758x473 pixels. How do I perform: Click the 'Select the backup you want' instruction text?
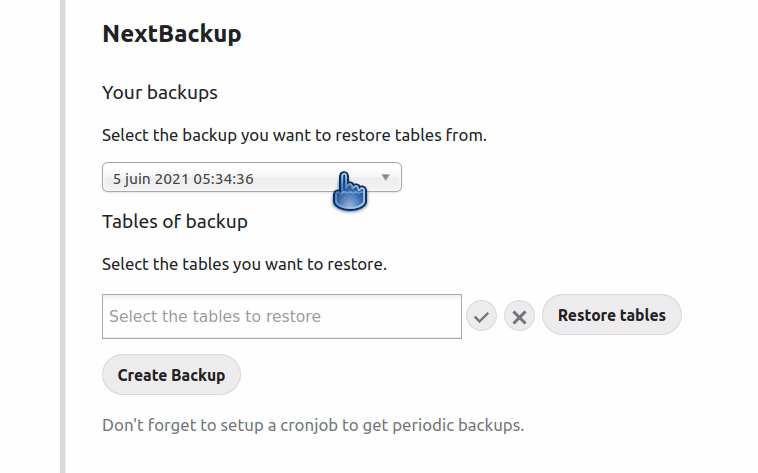[x=294, y=135]
